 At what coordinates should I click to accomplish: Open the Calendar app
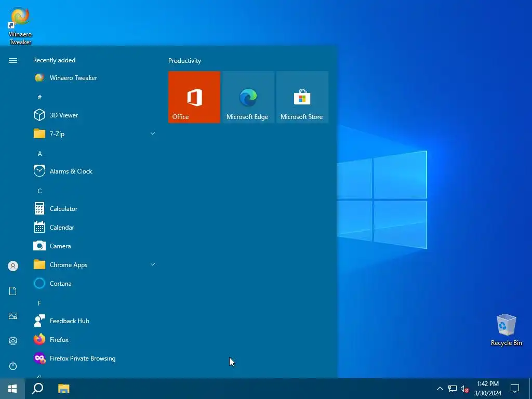tap(95, 228)
